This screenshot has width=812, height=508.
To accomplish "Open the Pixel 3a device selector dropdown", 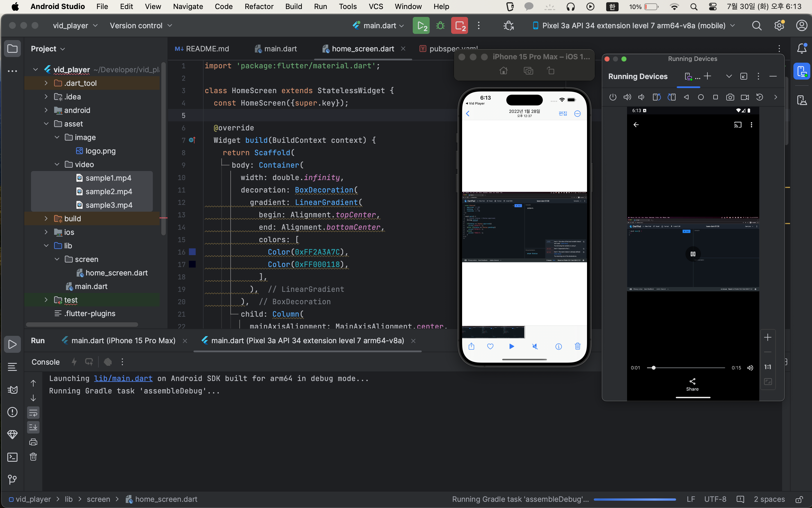I will (x=634, y=25).
